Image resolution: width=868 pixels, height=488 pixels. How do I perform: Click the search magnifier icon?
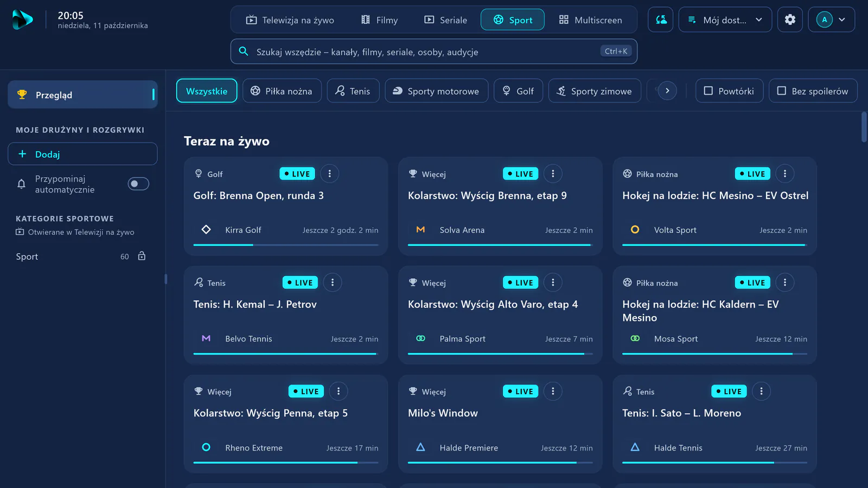244,52
